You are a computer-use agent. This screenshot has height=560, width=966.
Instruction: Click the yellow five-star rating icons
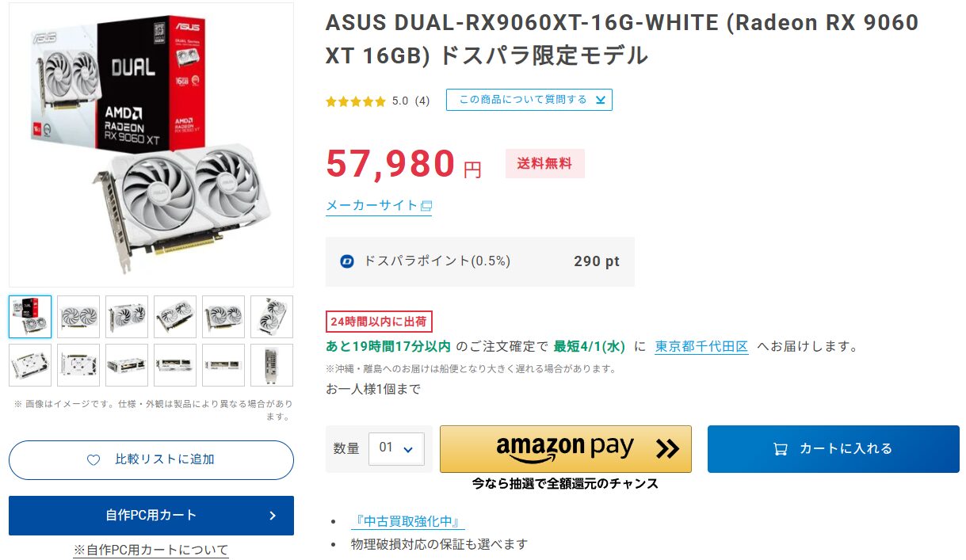[x=355, y=101]
